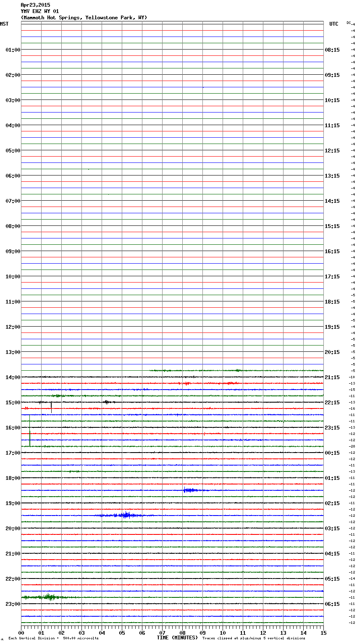Click the "DC" offset column header
The height and width of the screenshot is (644, 357).
coord(349,23)
